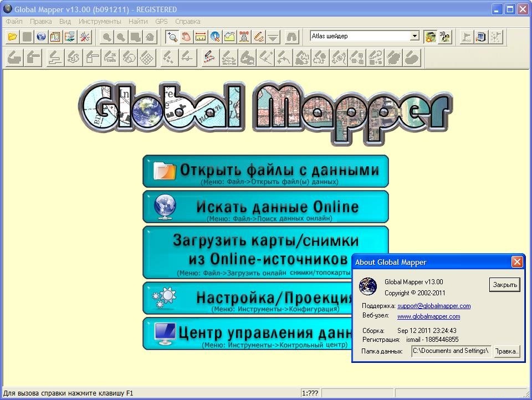The width and height of the screenshot is (532, 400).
Task: Open the support@globalmapper.com email link
Action: (434, 306)
